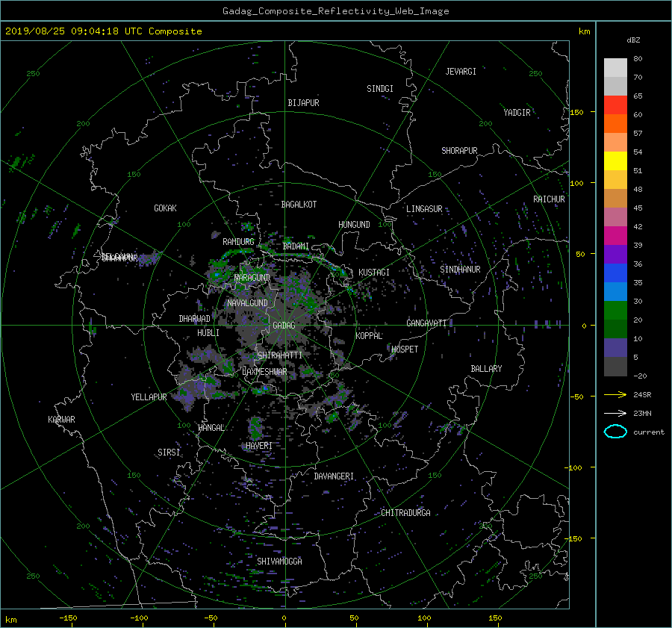This screenshot has height=628, width=672.
Task: Click the 'current' legend text
Action: pos(648,432)
